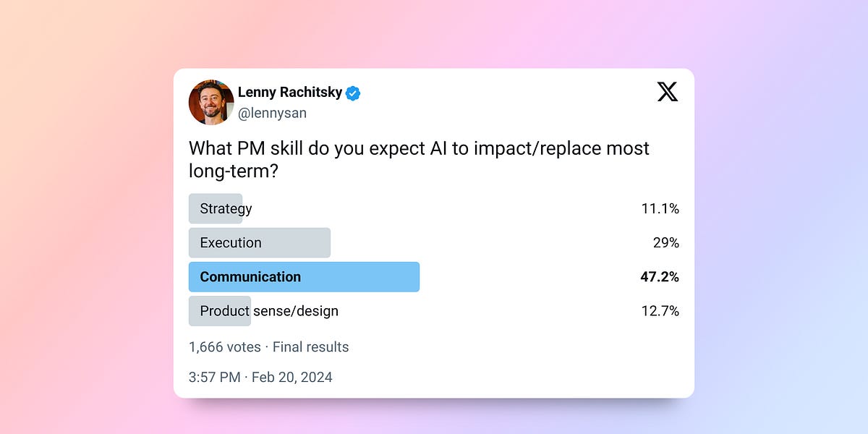This screenshot has width=868, height=434.
Task: Click the X logo icon
Action: click(x=667, y=92)
